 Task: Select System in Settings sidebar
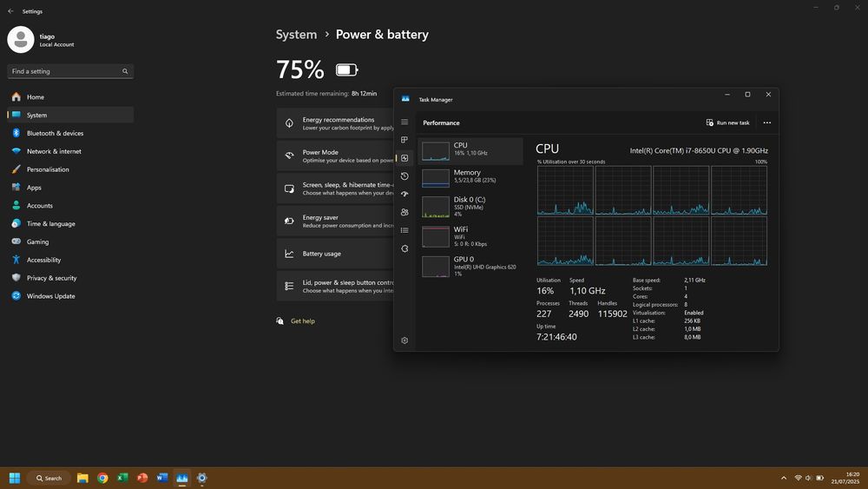pos(70,116)
